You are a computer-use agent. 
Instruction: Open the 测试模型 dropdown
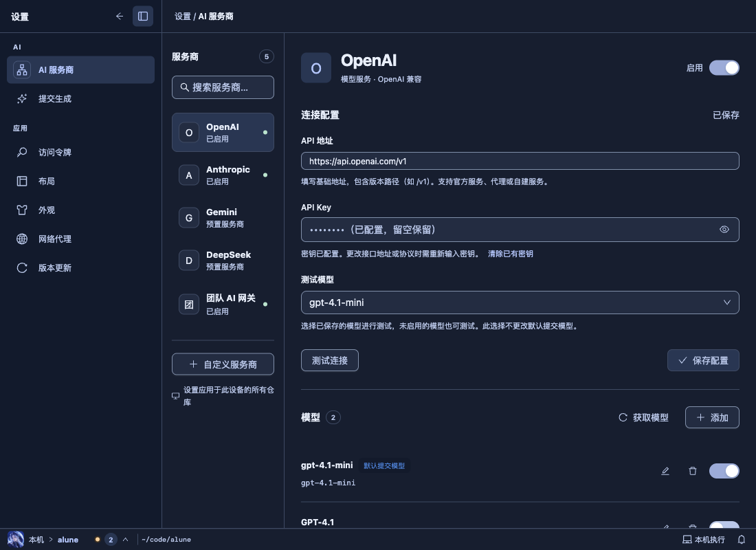point(520,302)
